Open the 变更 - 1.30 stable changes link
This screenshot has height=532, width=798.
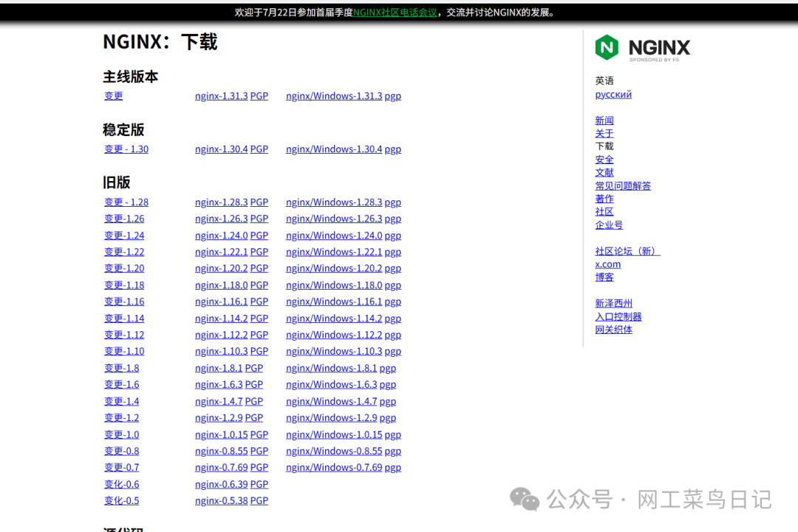[x=126, y=149]
